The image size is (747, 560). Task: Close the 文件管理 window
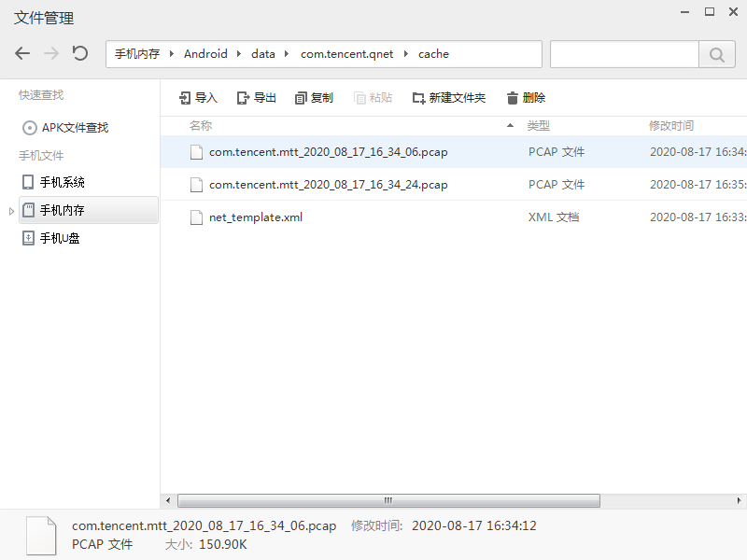tap(734, 12)
